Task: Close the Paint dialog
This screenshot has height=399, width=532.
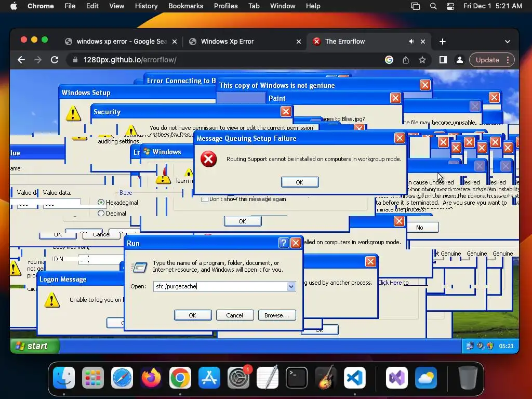Action: click(x=395, y=98)
